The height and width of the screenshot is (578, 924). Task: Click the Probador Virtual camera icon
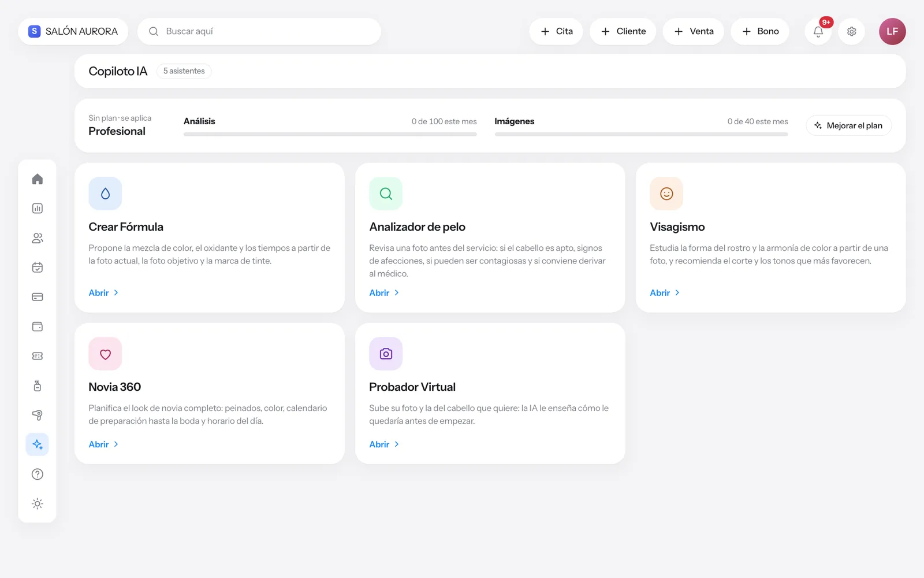[x=386, y=354]
